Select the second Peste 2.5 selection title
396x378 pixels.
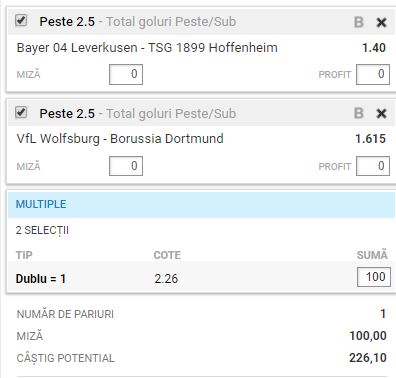click(x=67, y=113)
